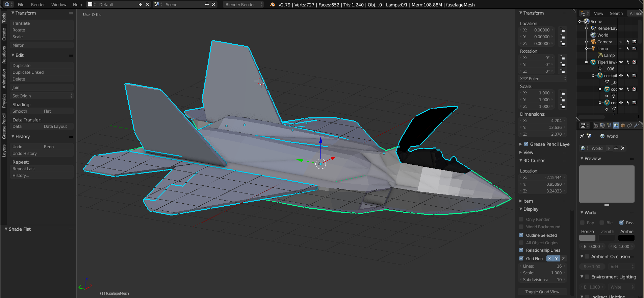Open World properties tab globe icon
Image resolution: width=644 pixels, height=298 pixels.
tap(616, 125)
